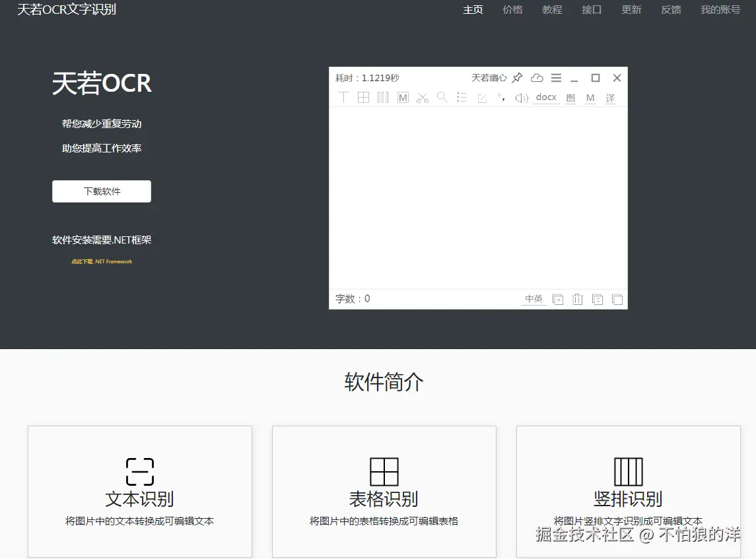
Task: Click the 软件简介 section heading
Action: pyautogui.click(x=384, y=382)
